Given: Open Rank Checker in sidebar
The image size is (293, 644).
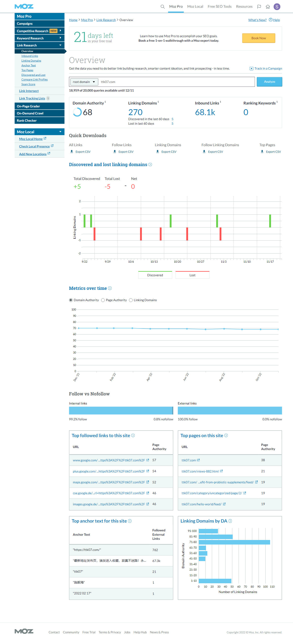Looking at the screenshot, I should [x=39, y=120].
